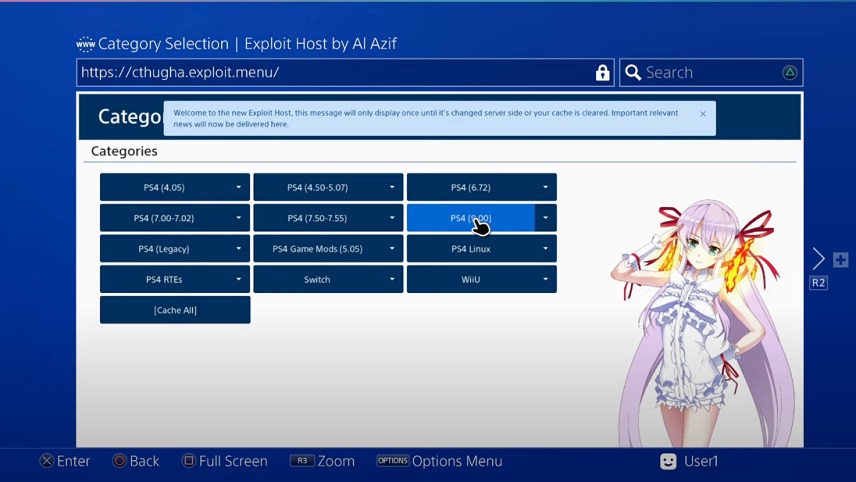This screenshot has width=856, height=482.
Task: Select the highlighted PS4 (9.00) category
Action: (471, 218)
